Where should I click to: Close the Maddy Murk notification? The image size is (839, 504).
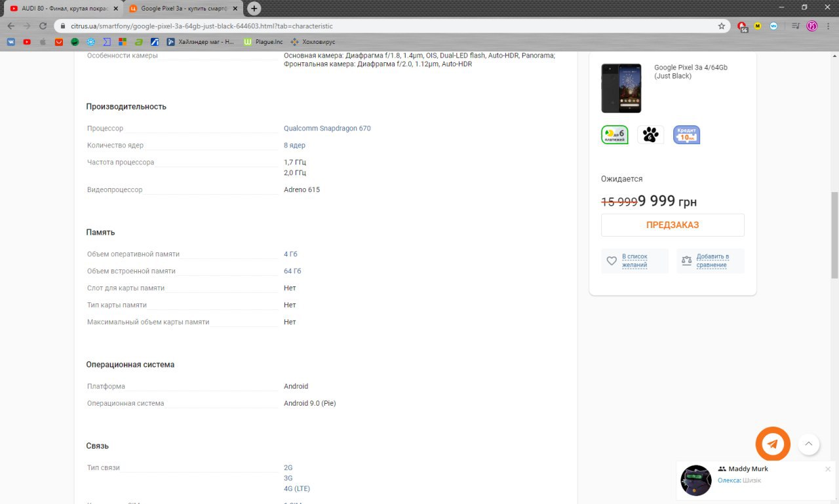[828, 469]
